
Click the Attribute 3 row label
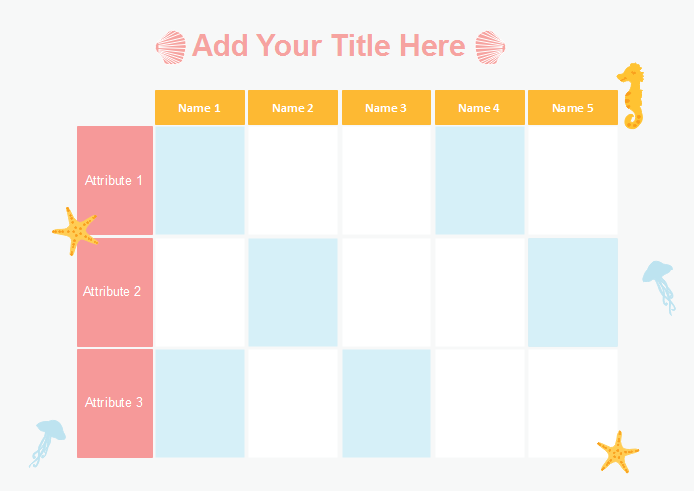(x=115, y=403)
